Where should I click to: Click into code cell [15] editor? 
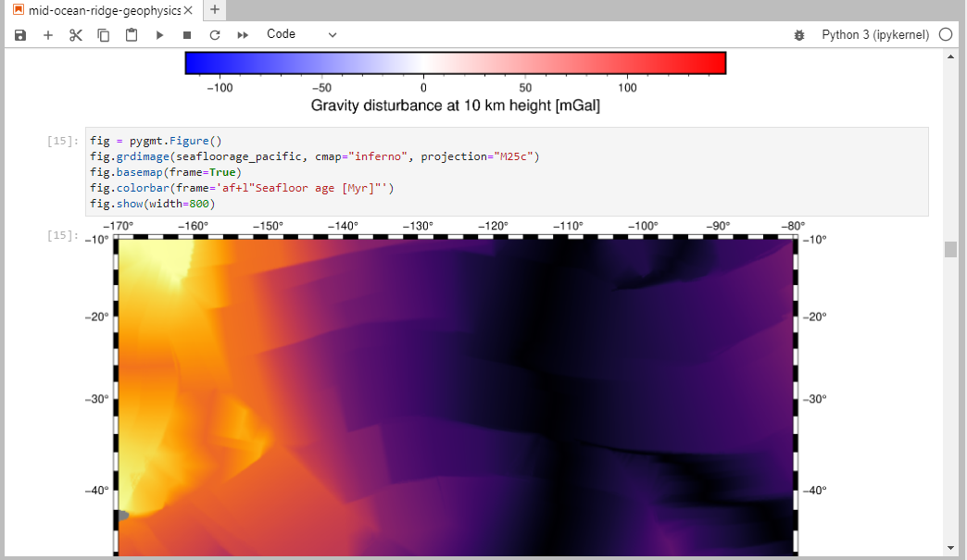(x=507, y=172)
